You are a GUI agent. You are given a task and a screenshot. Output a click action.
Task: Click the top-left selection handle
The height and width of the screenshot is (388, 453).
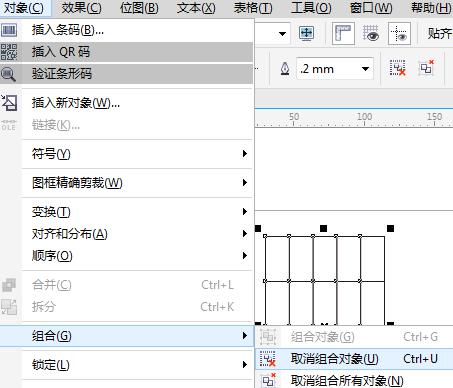coord(258,228)
